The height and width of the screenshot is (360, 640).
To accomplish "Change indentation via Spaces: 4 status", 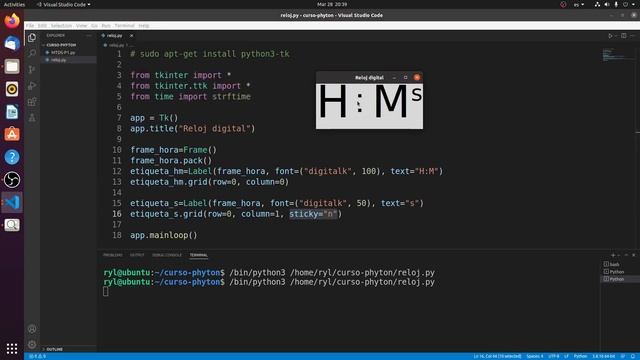I will [x=535, y=356].
